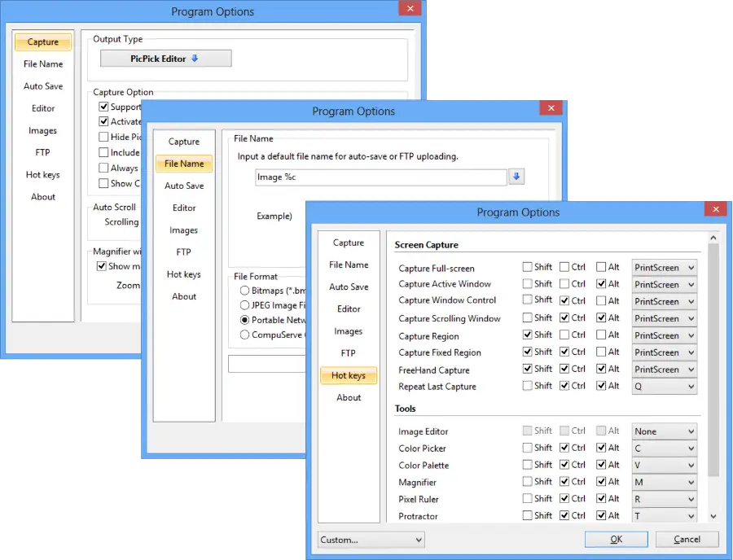Viewport: 733px width, 560px height.
Task: Select the Bitmaps file format radio button
Action: (244, 290)
